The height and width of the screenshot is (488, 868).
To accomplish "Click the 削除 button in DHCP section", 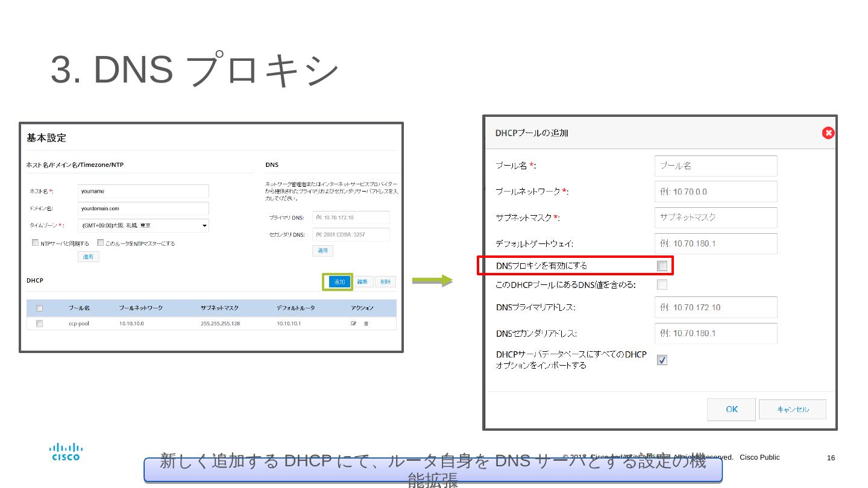I will [385, 282].
